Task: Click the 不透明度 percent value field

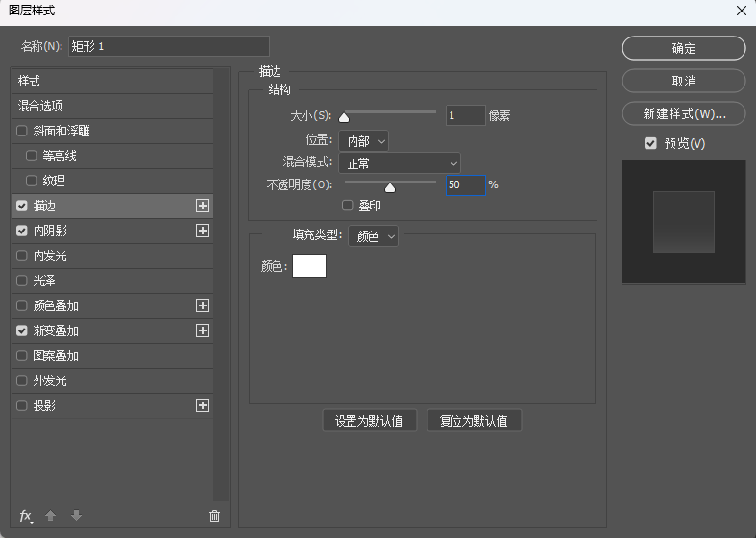Action: pos(465,185)
